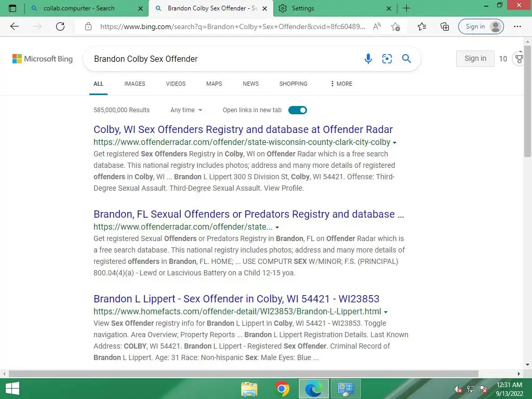This screenshot has height=399, width=532.
Task: Open File Explorer from taskbar
Action: click(x=249, y=389)
